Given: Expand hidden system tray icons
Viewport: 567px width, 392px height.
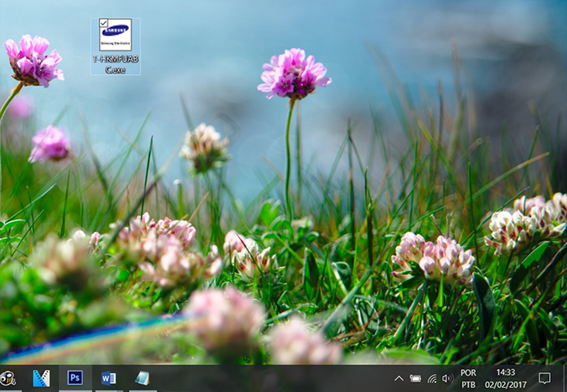Looking at the screenshot, I should pyautogui.click(x=399, y=379).
